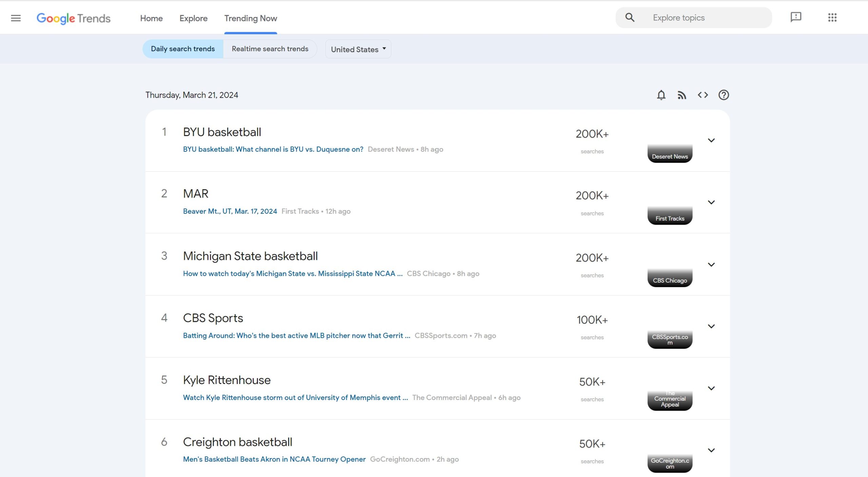Click the Google account/profile icon
This screenshot has width=868, height=477.
point(854,18)
